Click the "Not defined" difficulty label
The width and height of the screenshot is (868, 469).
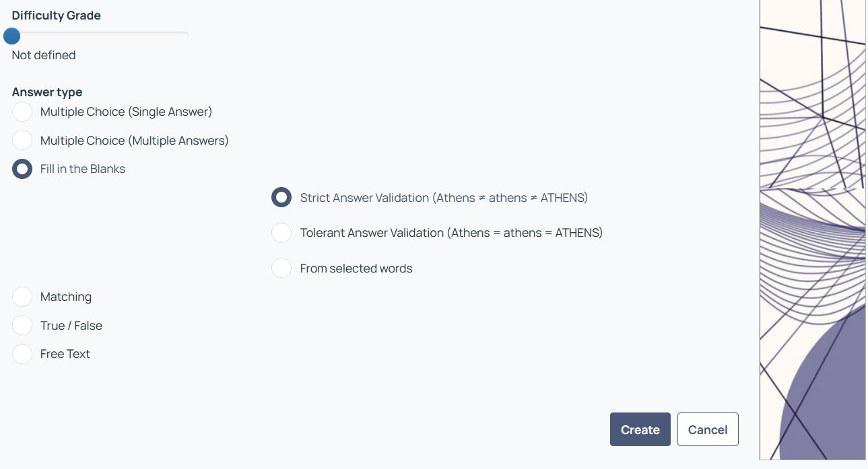pyautogui.click(x=44, y=55)
